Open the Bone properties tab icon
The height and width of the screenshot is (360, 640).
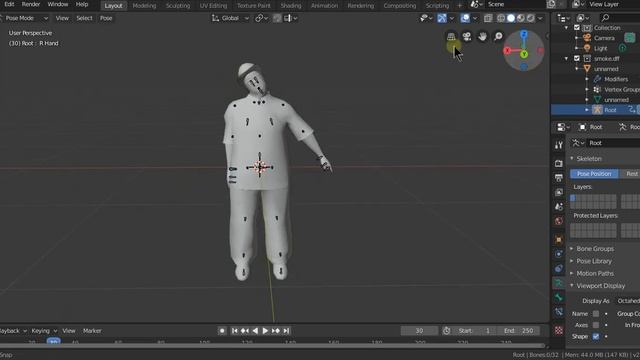click(559, 298)
